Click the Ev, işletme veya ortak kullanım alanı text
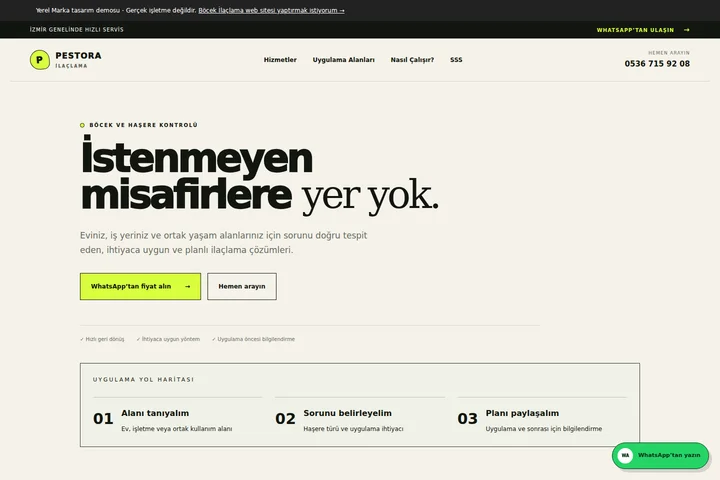 177,429
